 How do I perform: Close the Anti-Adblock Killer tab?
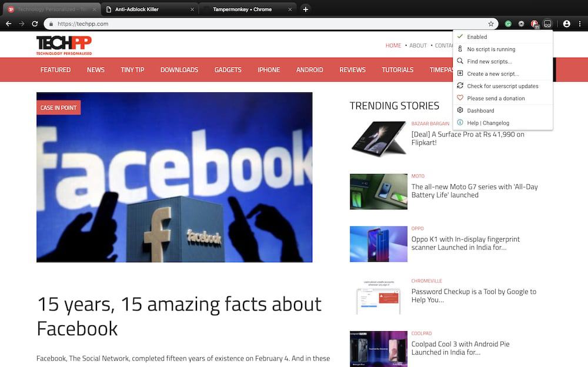192,9
